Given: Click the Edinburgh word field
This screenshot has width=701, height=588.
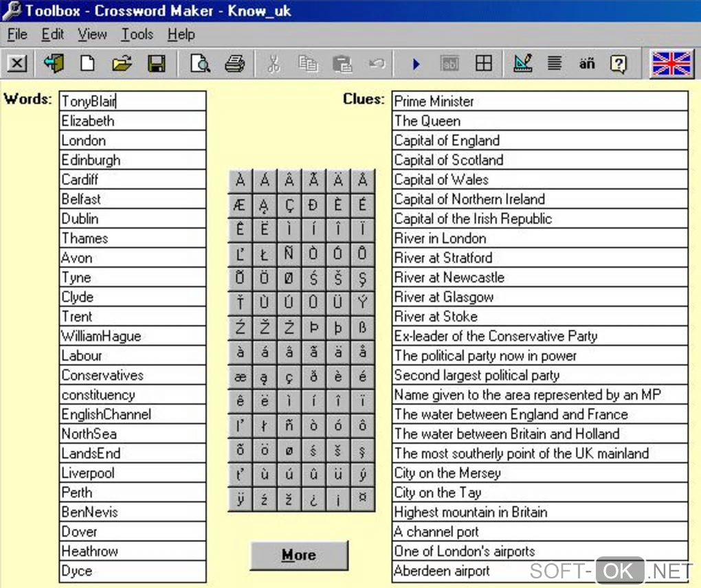Looking at the screenshot, I should (x=133, y=160).
